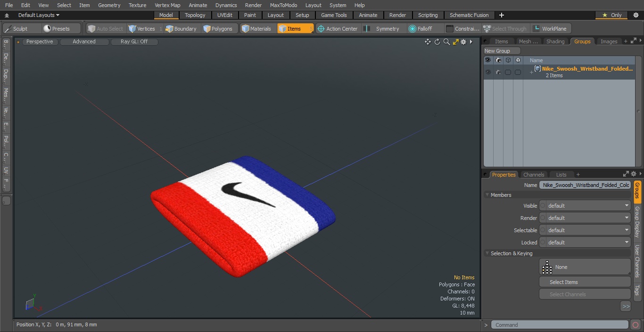Click the red record circle beside Command
Image resolution: width=644 pixels, height=332 pixels.
point(636,325)
